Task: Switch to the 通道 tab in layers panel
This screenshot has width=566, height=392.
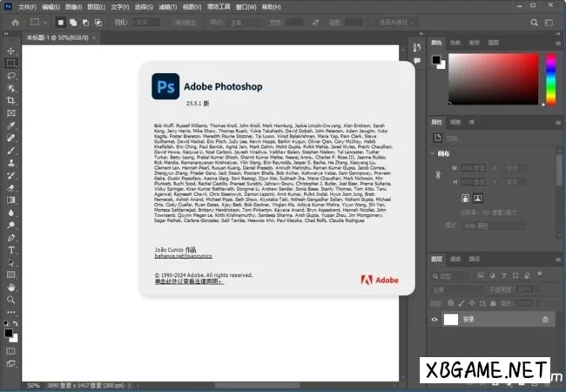Action: click(457, 259)
